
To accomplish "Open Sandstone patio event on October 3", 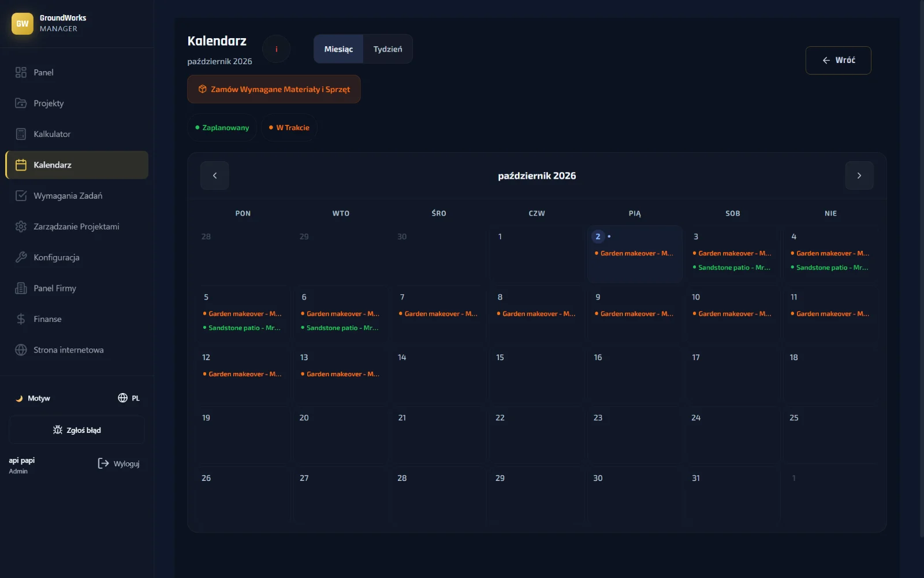I will point(732,268).
